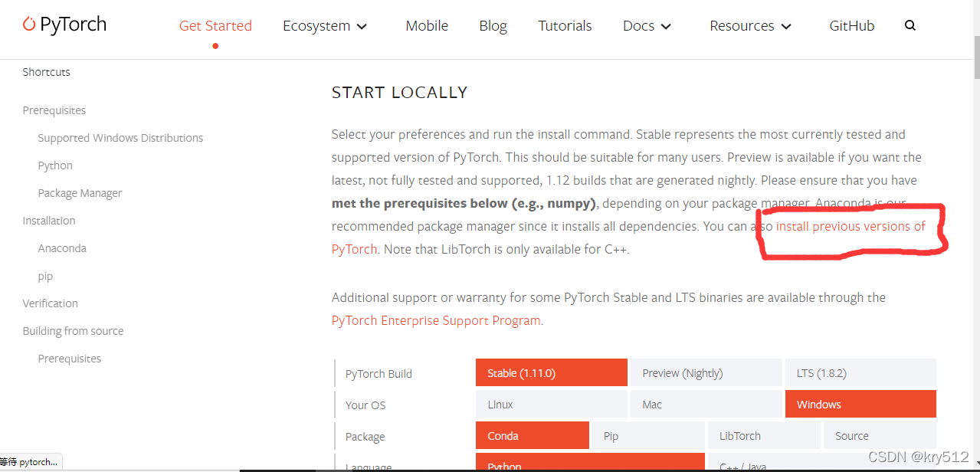
Task: Follow the install previous versions of PyTorch link
Action: pos(851,226)
